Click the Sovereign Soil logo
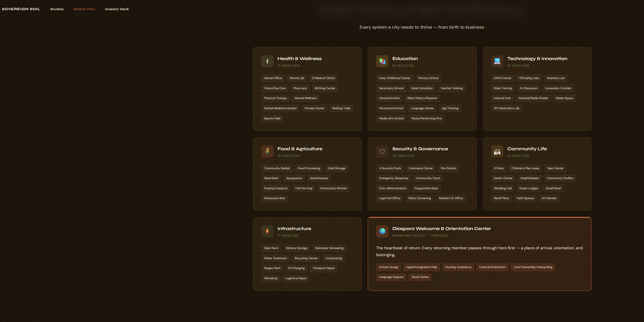Image resolution: width=644 pixels, height=322 pixels. click(x=21, y=9)
